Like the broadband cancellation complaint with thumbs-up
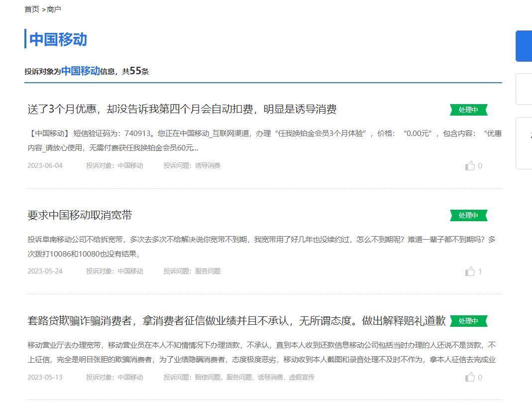 click(470, 272)
